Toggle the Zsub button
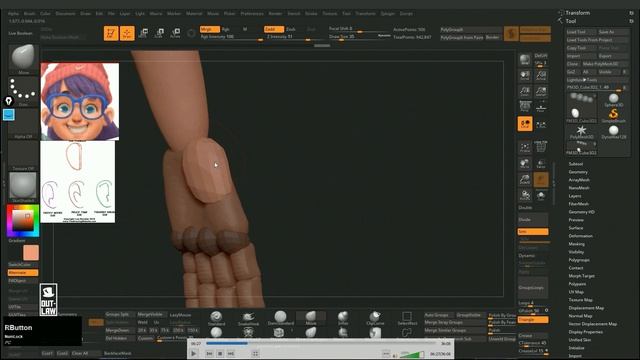 tap(291, 29)
